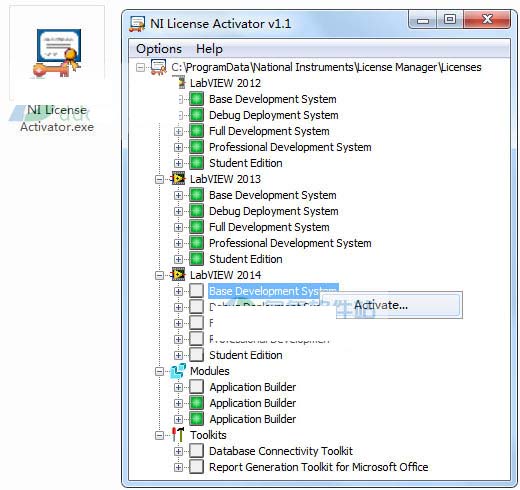Click the Licenses folder root icon
Screen dimensions: 520x490
click(x=159, y=67)
